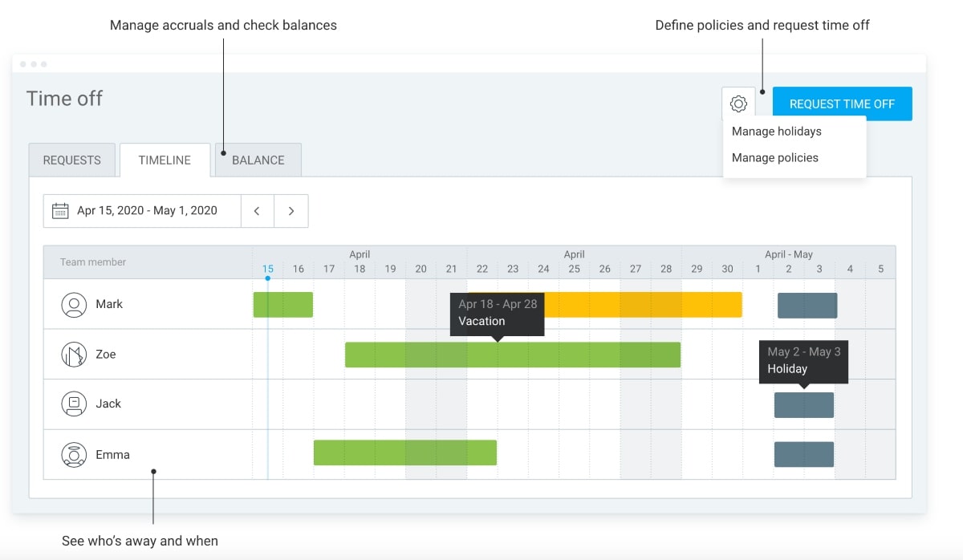963x560 pixels.
Task: Click the Request Time Off button
Action: coord(842,103)
